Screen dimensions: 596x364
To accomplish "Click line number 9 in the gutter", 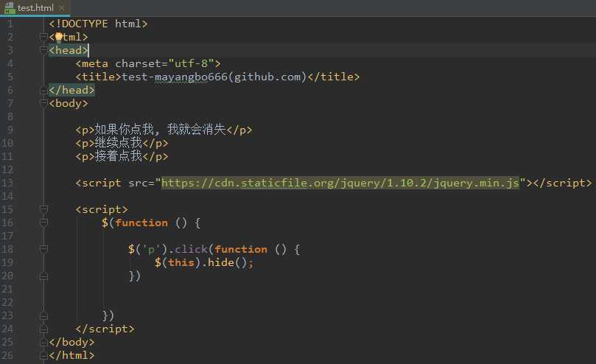I will (8, 130).
